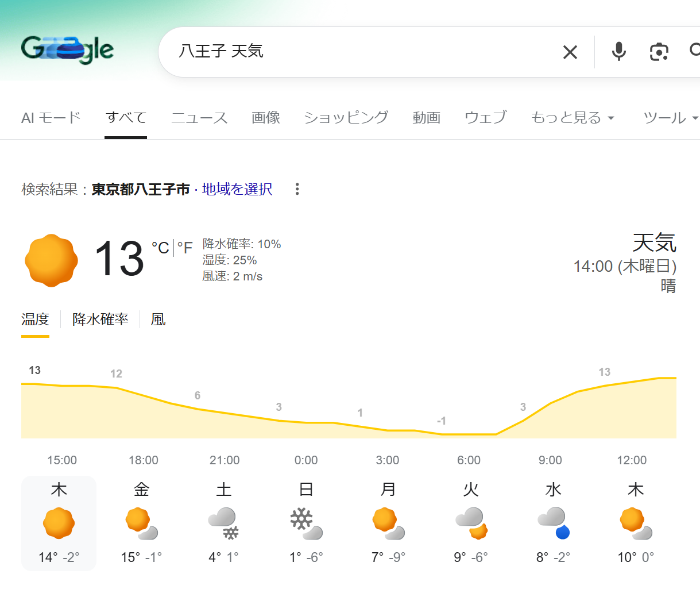Open the 画像 results tab
700x593 pixels.
[x=266, y=118]
